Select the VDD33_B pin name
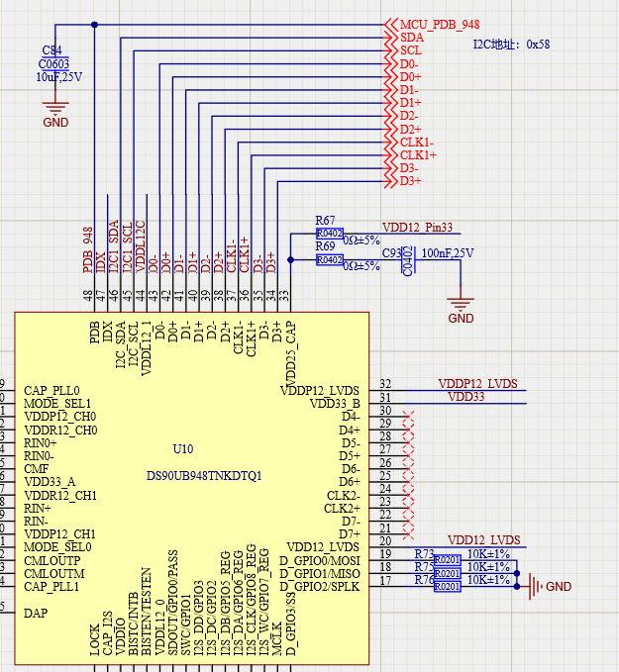Viewport: 619px width, 672px height. point(335,404)
